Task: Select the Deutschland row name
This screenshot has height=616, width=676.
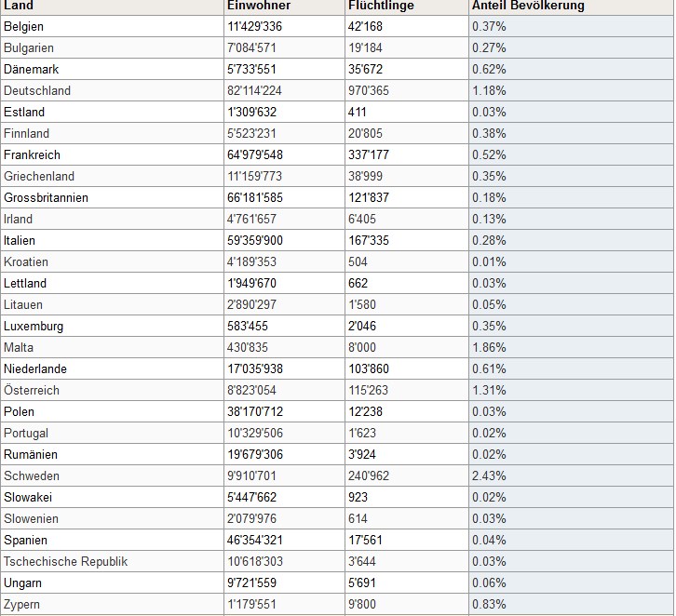Action: click(37, 90)
